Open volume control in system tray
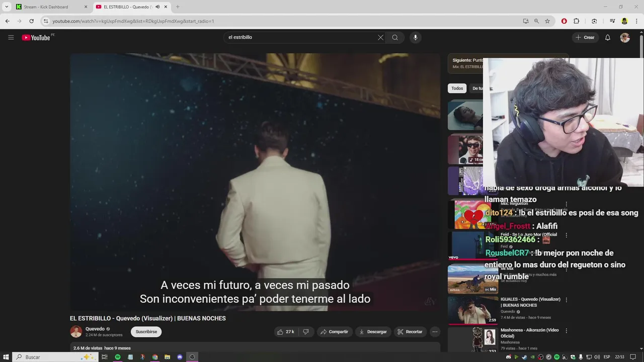The width and height of the screenshot is (644, 362). pos(597,357)
